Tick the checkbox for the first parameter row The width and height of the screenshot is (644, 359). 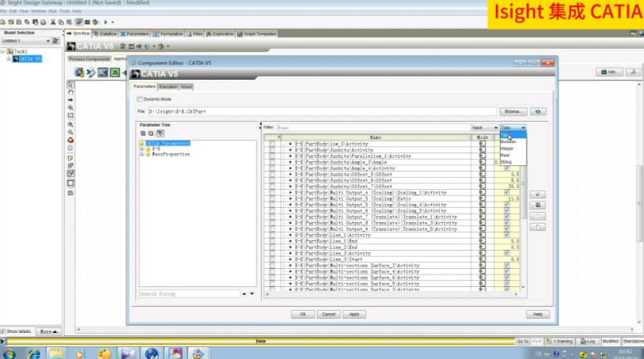272,145
